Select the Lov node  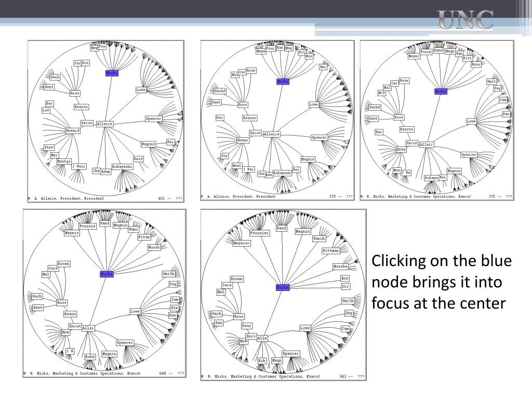click(x=46, y=110)
